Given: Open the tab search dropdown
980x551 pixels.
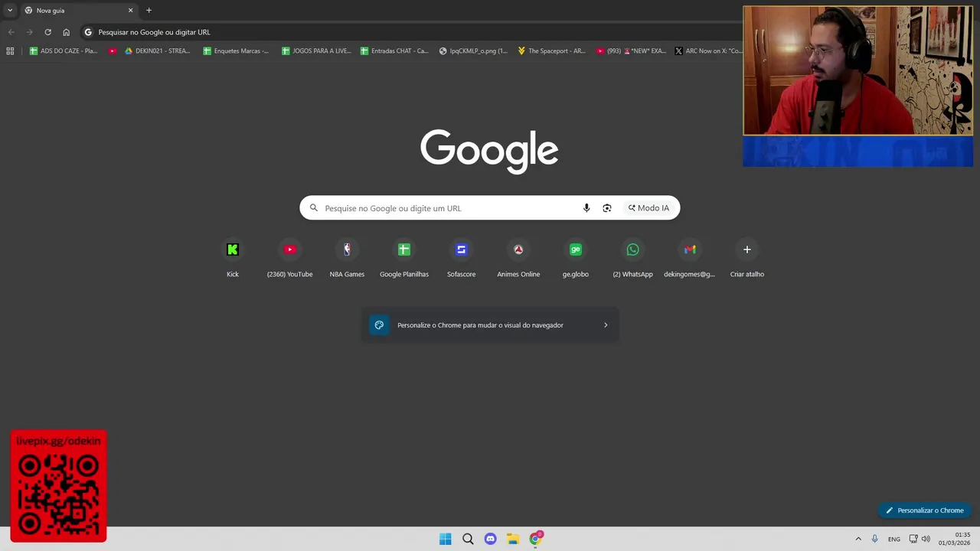Looking at the screenshot, I should click(x=10, y=11).
